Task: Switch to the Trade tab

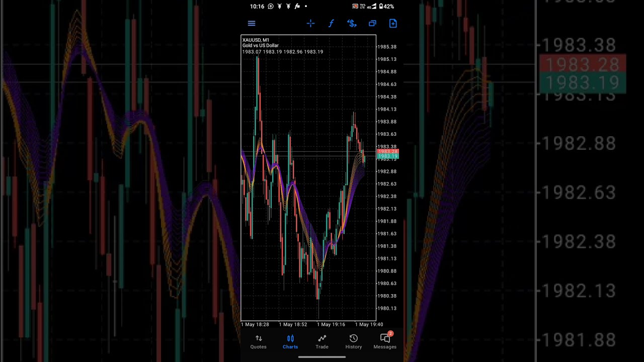Action: click(x=322, y=342)
